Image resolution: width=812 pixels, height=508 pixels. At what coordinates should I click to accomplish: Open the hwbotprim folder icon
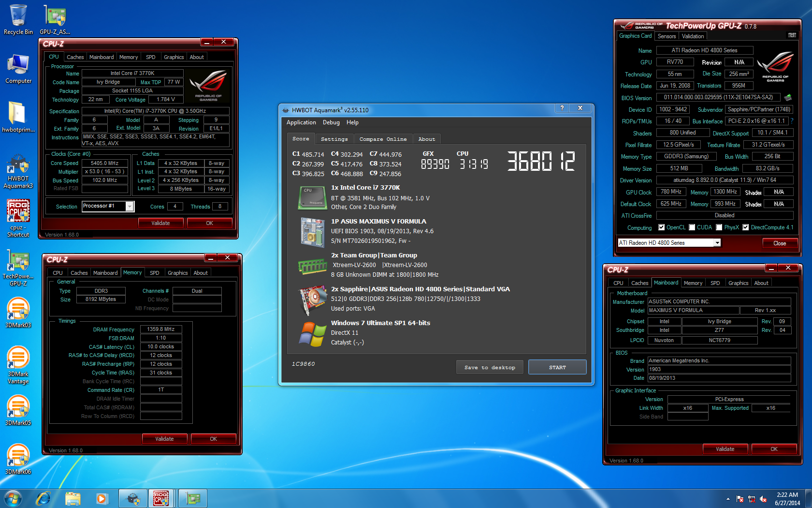18,118
